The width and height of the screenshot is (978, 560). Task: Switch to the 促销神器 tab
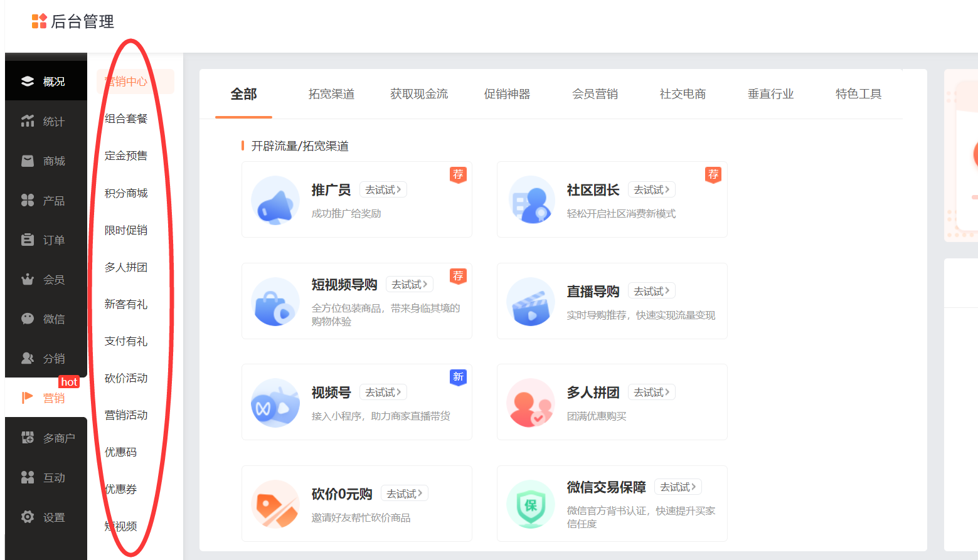tap(507, 94)
